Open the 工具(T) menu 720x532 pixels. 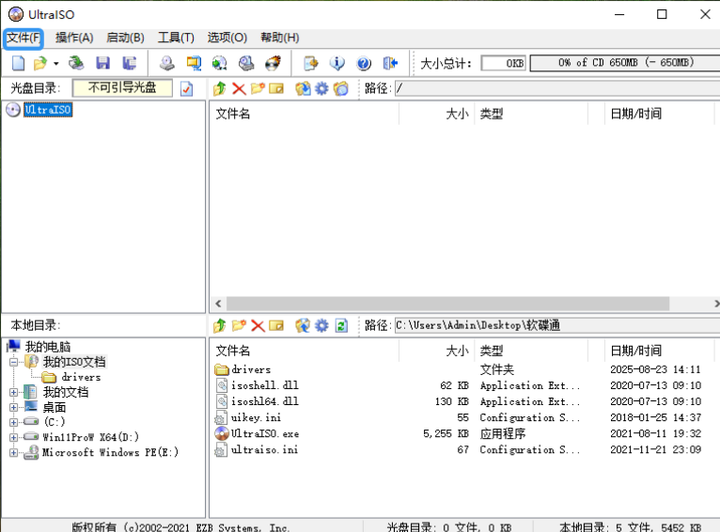176,38
